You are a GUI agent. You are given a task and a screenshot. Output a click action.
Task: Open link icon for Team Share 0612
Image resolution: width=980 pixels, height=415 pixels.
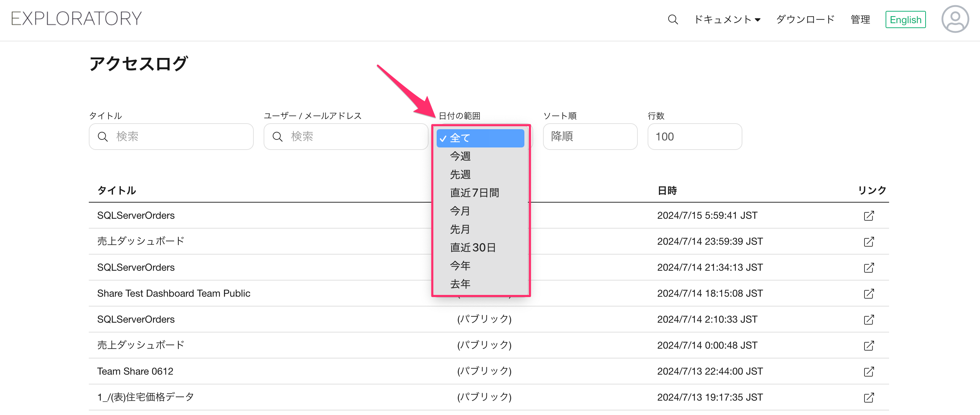[868, 371]
